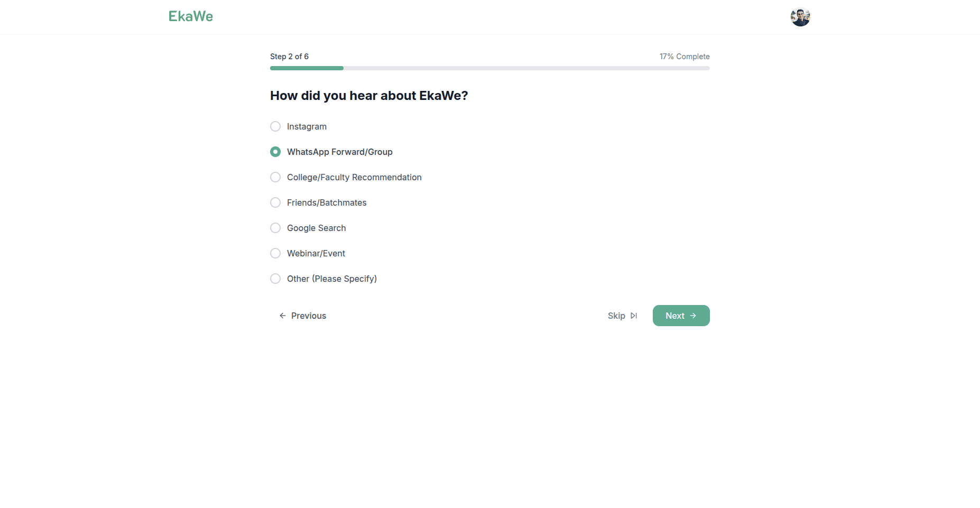Click the Step 2 of 6 label

(289, 56)
